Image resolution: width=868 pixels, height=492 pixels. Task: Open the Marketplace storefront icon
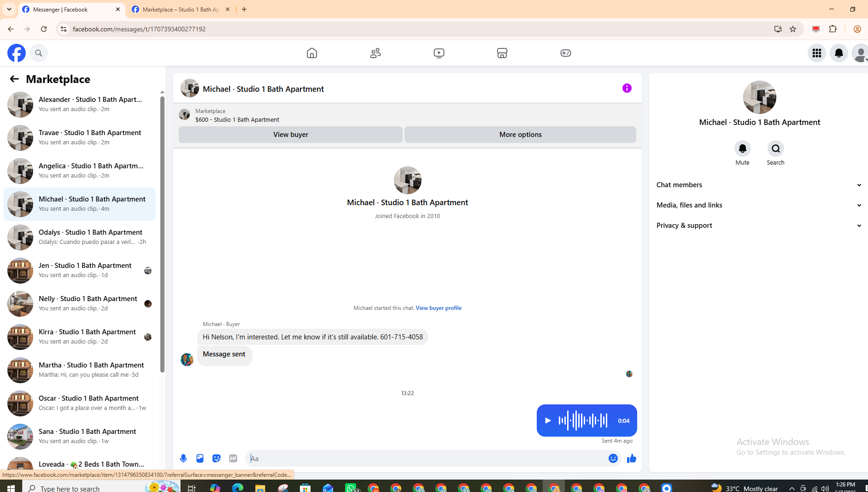pyautogui.click(x=502, y=53)
